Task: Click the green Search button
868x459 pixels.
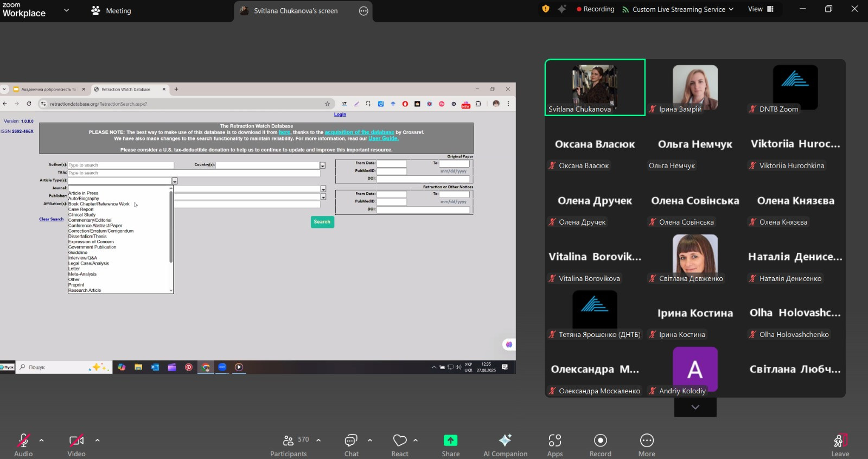Action: (x=322, y=222)
